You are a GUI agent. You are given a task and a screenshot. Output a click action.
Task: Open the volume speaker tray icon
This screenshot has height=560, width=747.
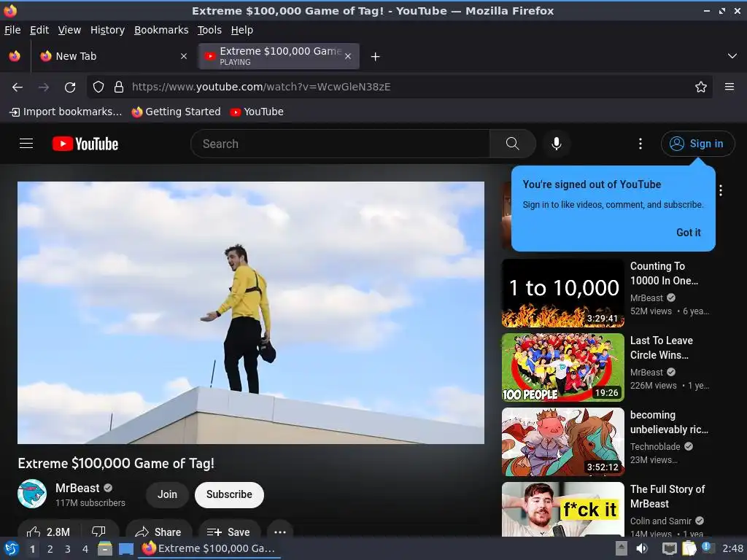pos(642,548)
